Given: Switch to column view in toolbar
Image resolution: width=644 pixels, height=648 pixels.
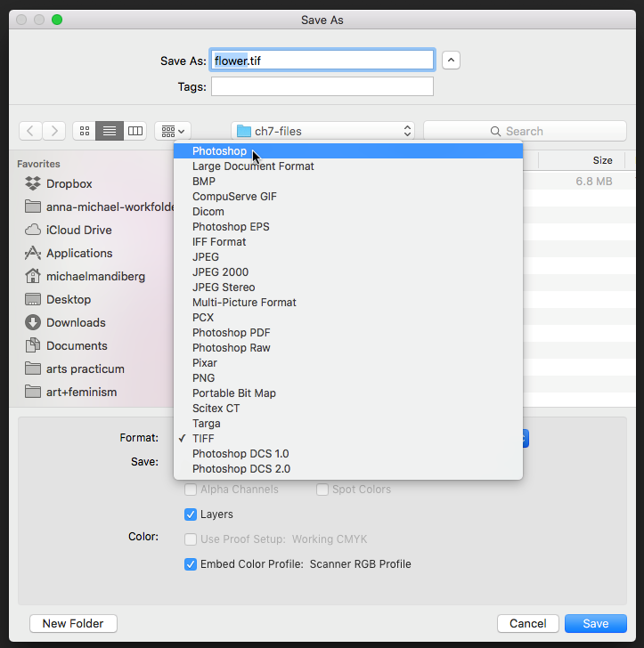Looking at the screenshot, I should 135,131.
